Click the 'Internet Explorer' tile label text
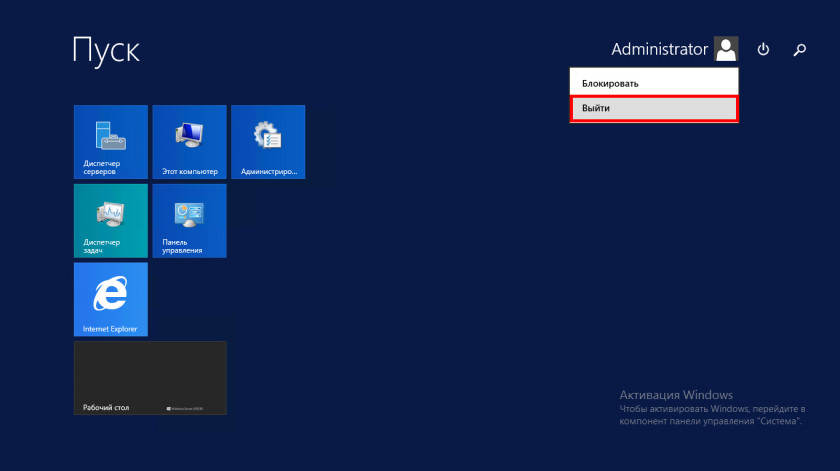The width and height of the screenshot is (840, 471). (110, 328)
